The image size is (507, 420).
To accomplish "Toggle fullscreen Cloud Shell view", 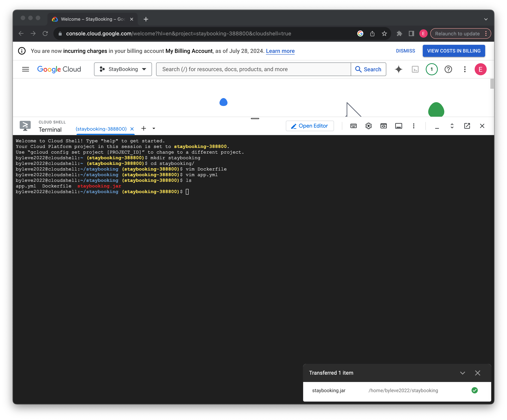I will click(x=452, y=126).
